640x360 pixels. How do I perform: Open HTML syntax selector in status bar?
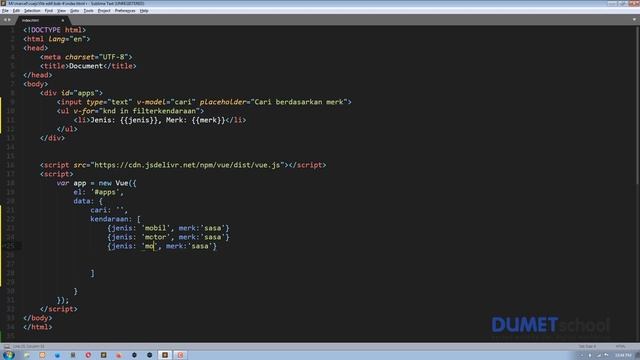click(x=620, y=346)
